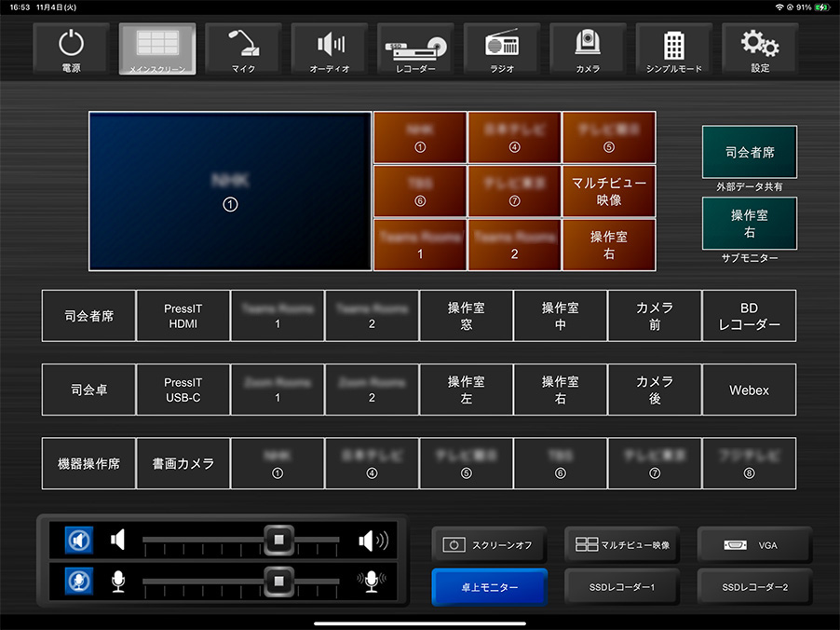Select the メインスクリーン tab
840x630 pixels.
pyautogui.click(x=157, y=48)
